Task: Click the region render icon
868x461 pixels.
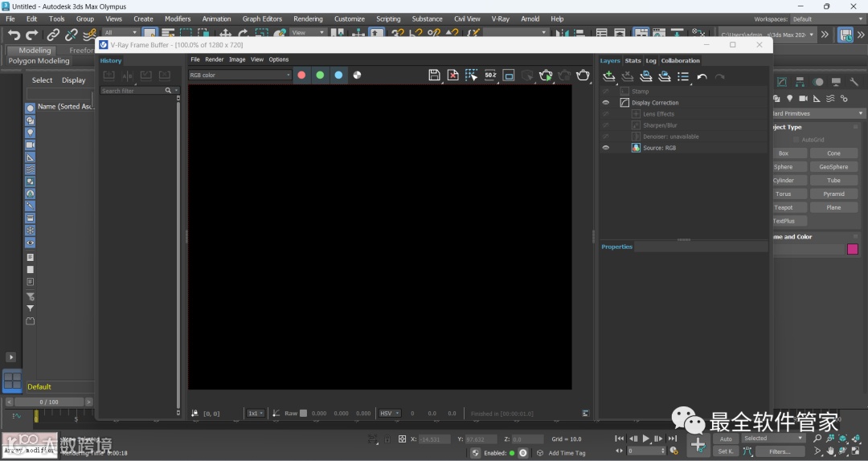Action: [509, 75]
